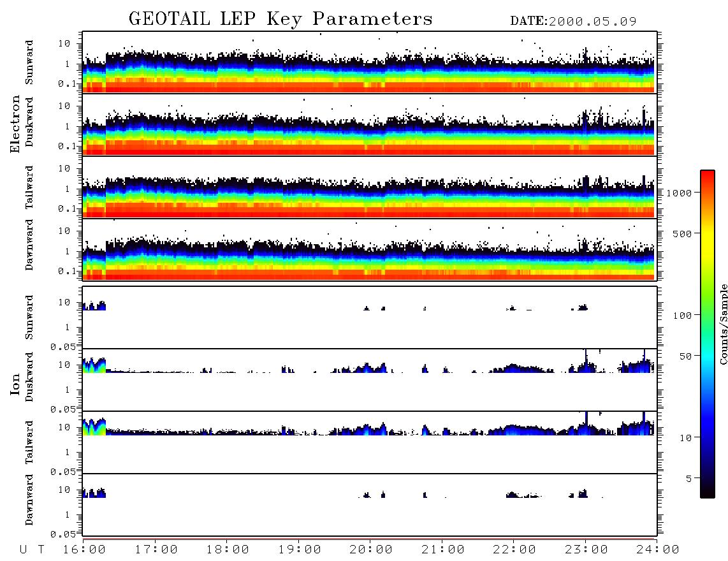Select the Electron Duskward axis label

coord(29,122)
